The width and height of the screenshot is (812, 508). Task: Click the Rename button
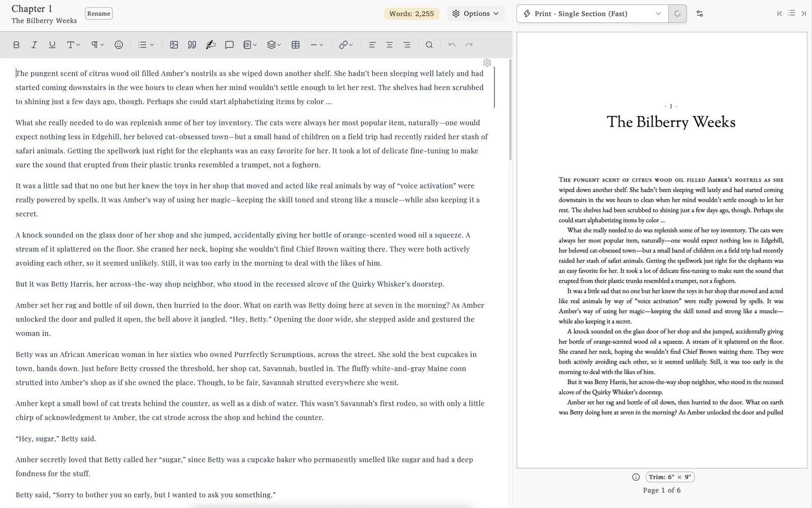[x=99, y=14]
